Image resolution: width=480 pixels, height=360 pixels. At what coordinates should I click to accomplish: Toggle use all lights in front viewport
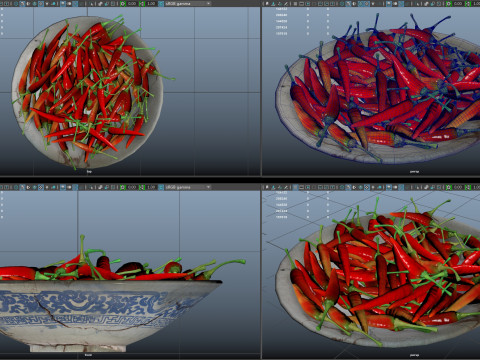[x=47, y=187]
